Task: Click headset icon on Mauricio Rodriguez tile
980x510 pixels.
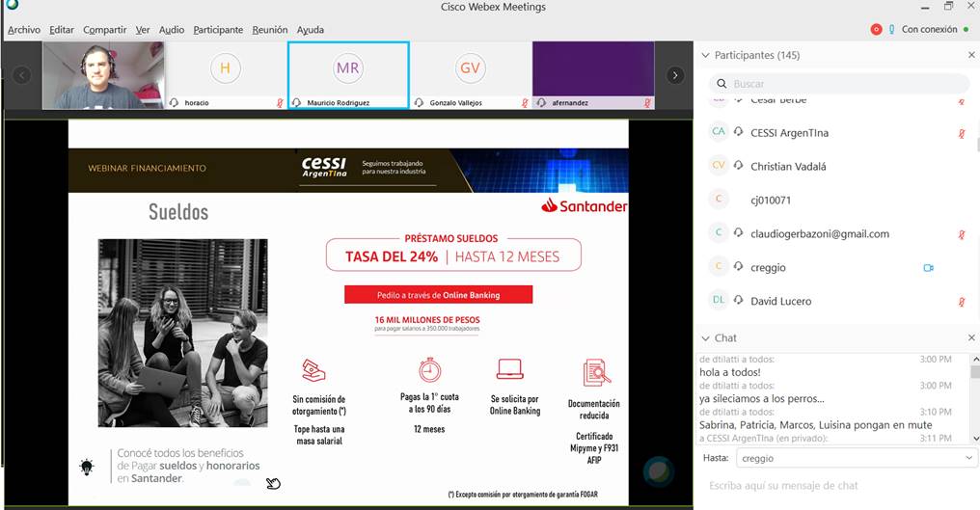Action: click(x=296, y=103)
